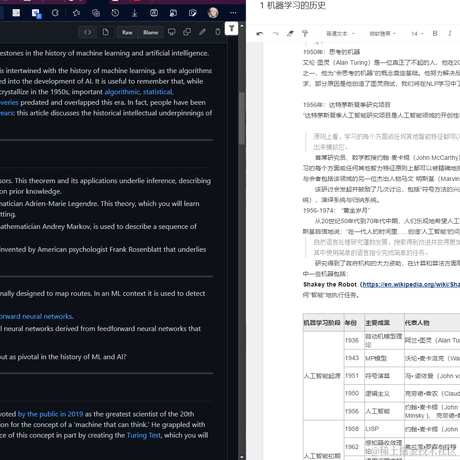This screenshot has width=460, height=460.
Task: Click browser tab-sharing icon beside screenshot icon
Action: click(x=173, y=13)
